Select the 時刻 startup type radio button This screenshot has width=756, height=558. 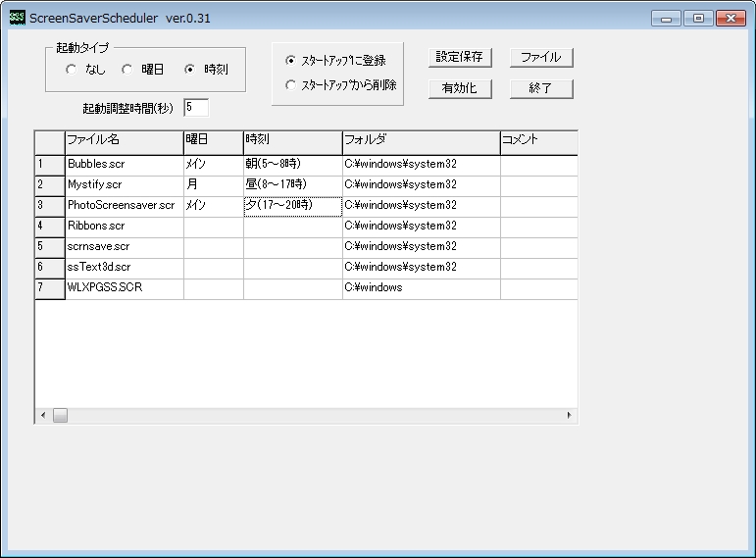[190, 70]
